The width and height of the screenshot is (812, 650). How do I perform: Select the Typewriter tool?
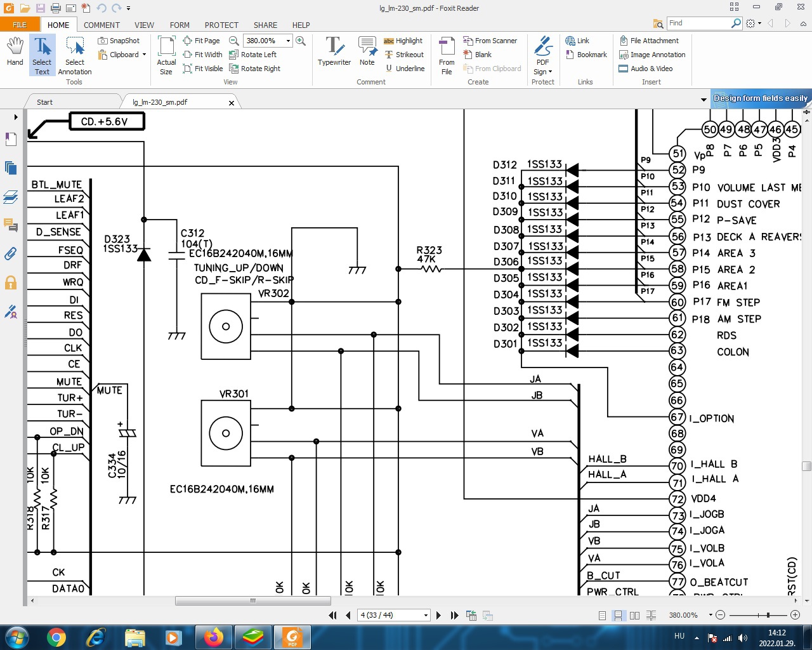[x=334, y=51]
